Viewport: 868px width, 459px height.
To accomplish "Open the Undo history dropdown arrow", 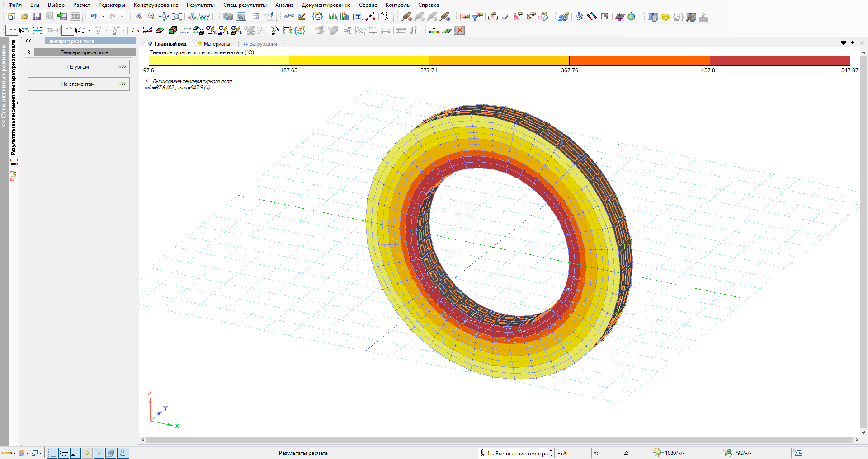I will pos(103,17).
